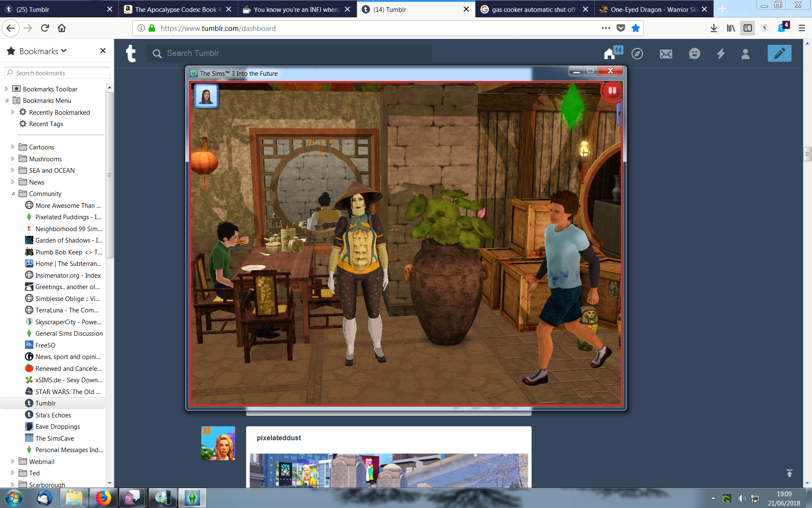Open Tumblr messaging smiley icon
This screenshot has height=508, width=812.
click(694, 54)
